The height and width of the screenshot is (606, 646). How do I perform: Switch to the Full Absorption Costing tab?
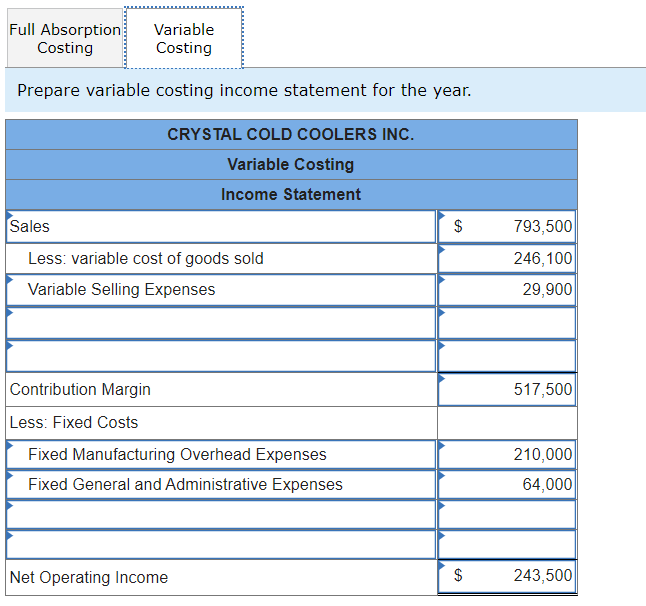pos(65,38)
